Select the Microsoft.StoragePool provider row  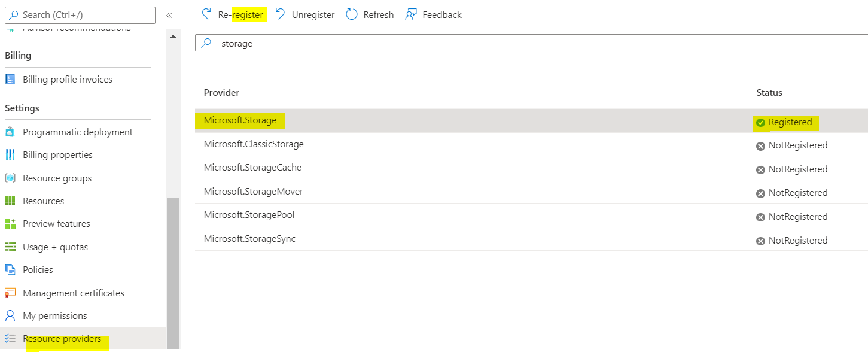coord(531,215)
